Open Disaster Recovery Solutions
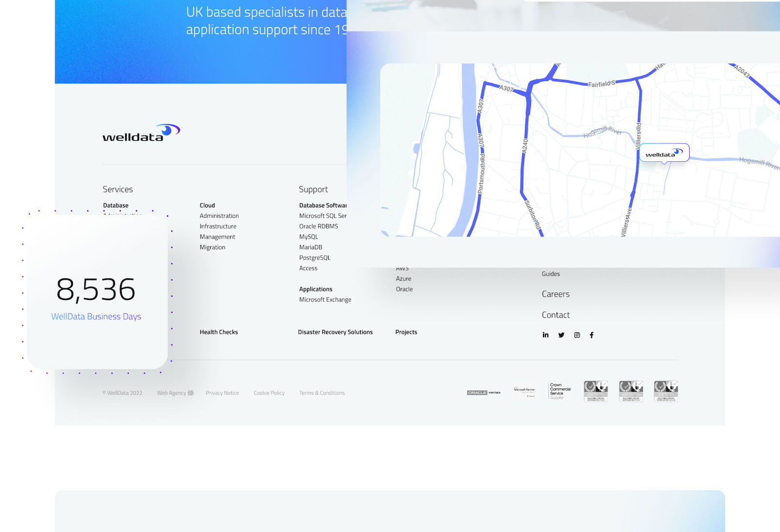Screen dimensions: 780x532 coord(335,332)
